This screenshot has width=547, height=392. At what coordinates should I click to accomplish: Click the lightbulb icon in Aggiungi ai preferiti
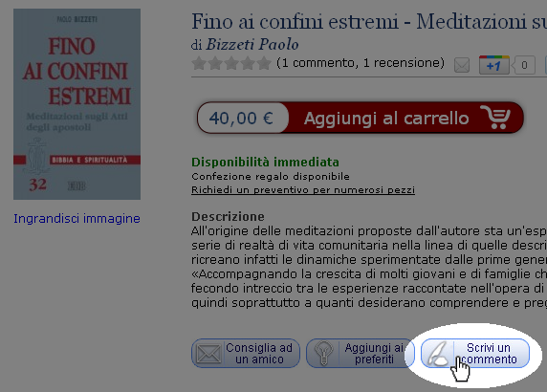click(x=323, y=354)
